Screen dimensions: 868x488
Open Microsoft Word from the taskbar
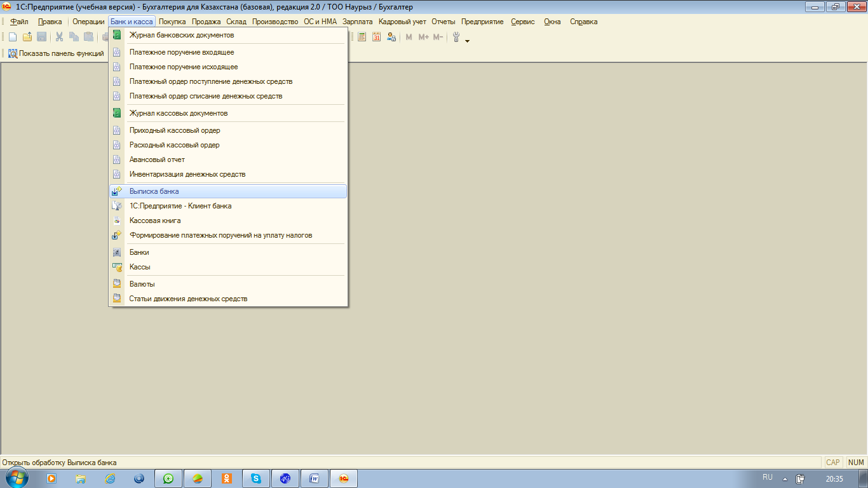(315, 478)
